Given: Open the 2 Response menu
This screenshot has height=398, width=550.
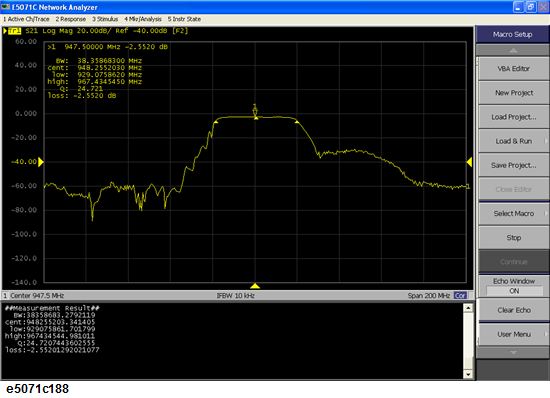Looking at the screenshot, I should 71,19.
